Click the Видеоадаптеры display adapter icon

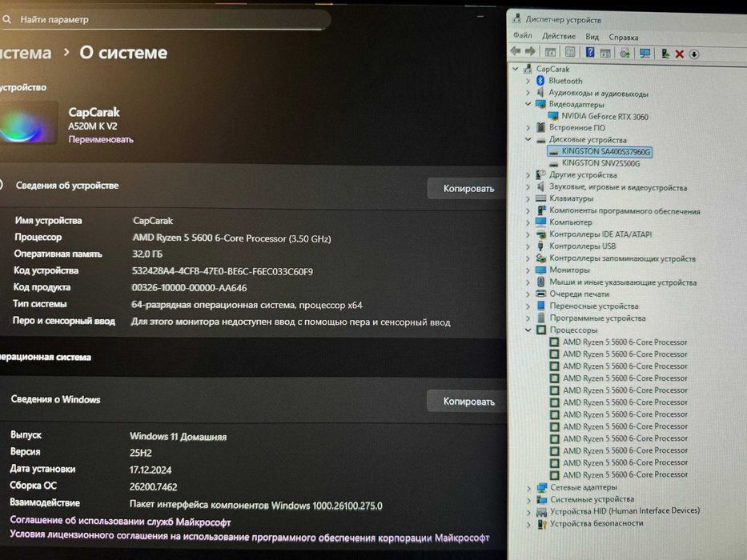[x=540, y=104]
